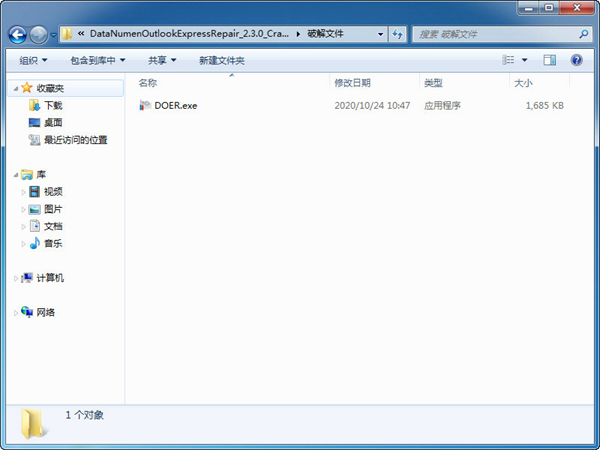Expand the arrow before 破解文件 in path
Viewport: 600px width, 450px height.
coord(298,34)
